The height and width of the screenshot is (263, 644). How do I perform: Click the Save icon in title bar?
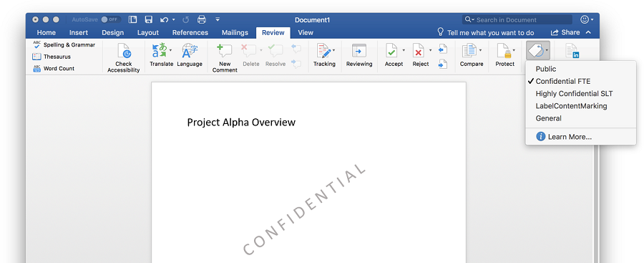[149, 19]
